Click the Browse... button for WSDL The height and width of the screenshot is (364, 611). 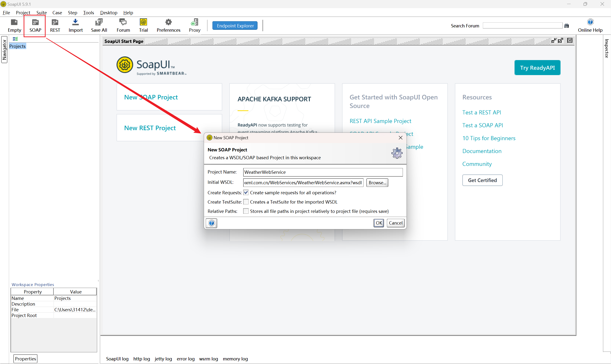pyautogui.click(x=377, y=183)
